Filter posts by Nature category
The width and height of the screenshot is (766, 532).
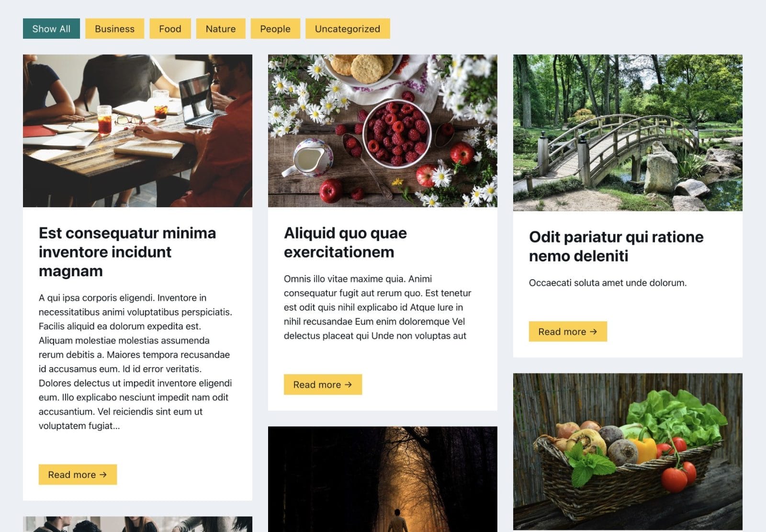tap(221, 29)
